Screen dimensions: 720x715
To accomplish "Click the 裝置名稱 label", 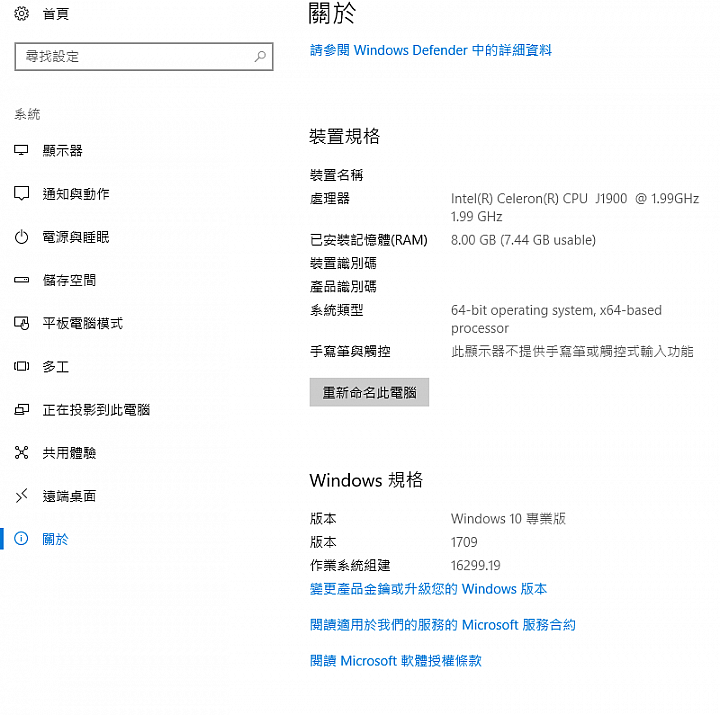I will point(337,175).
